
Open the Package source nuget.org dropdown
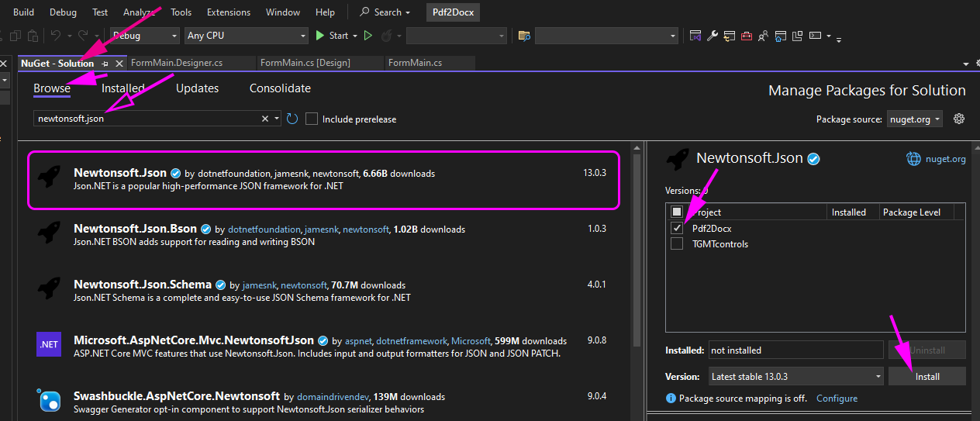915,119
